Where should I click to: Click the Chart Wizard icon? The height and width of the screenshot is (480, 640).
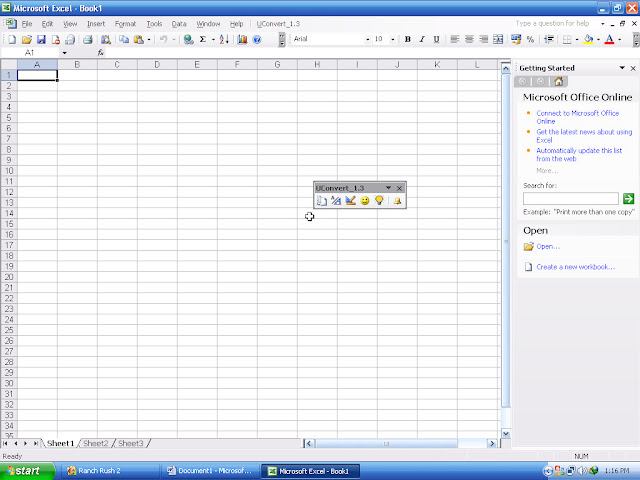pyautogui.click(x=242, y=40)
